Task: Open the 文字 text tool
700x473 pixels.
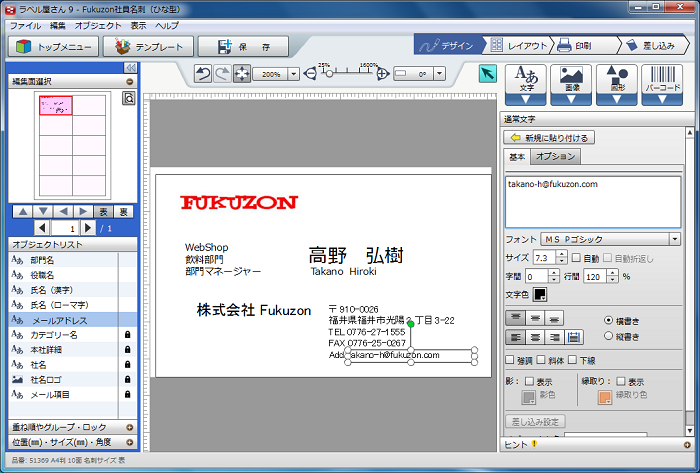Action: click(x=526, y=84)
